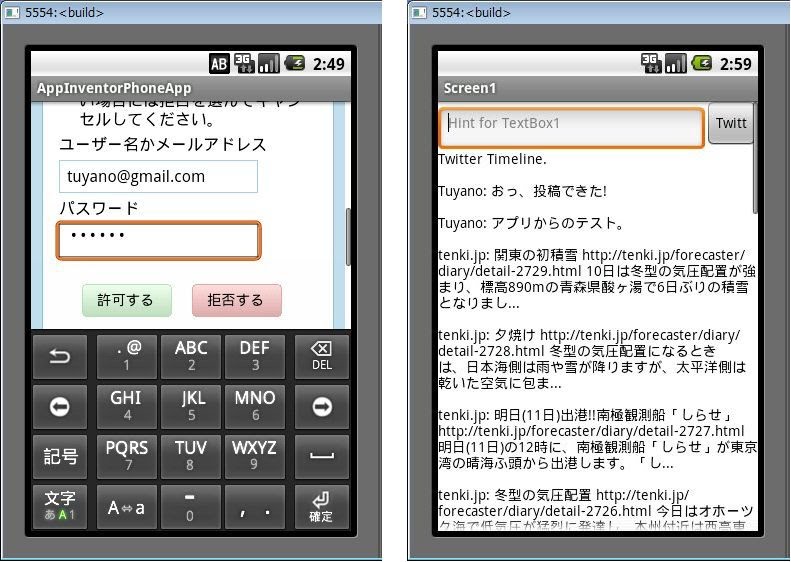Image resolution: width=791 pixels, height=562 pixels.
Task: Click the web page vertical scrollbar
Action: [347, 237]
